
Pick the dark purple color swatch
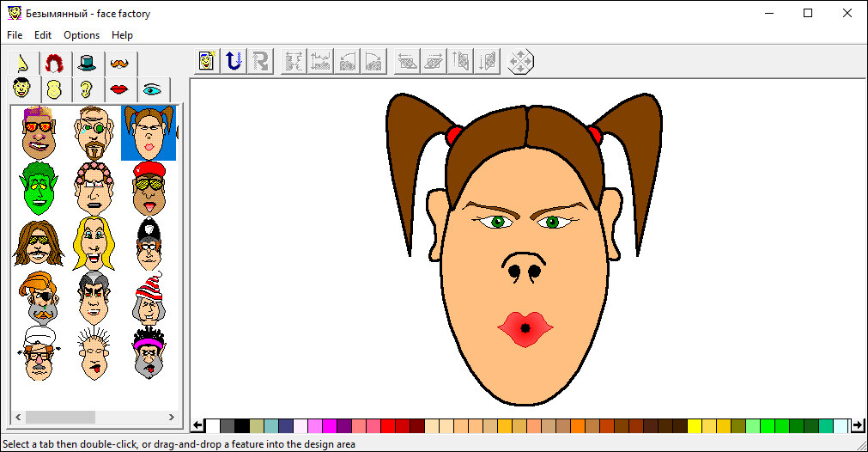click(x=344, y=426)
